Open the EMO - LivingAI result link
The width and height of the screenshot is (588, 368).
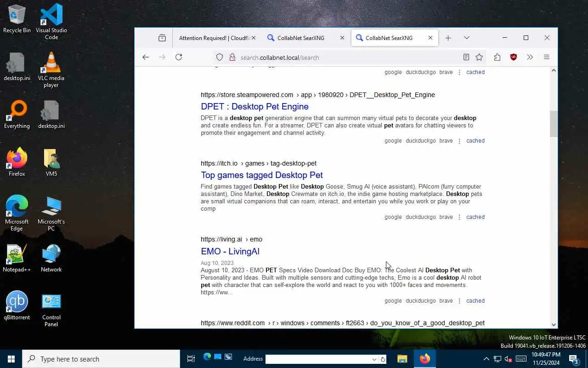230,251
